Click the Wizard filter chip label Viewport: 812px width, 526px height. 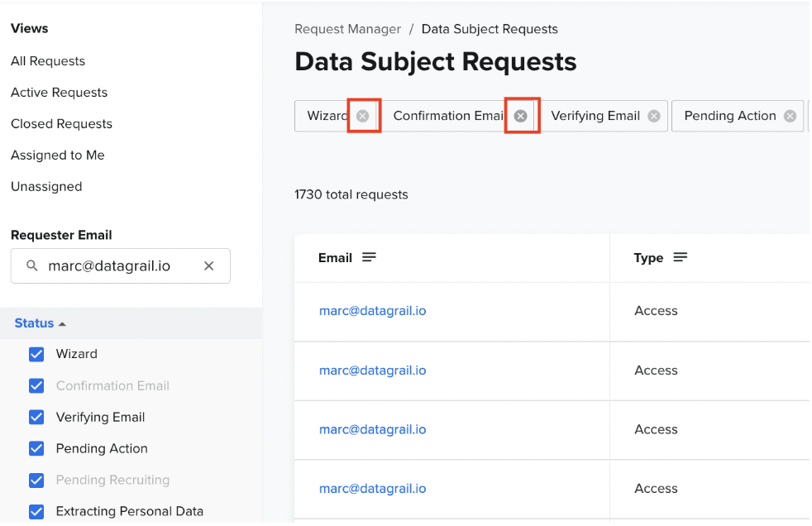[x=327, y=116]
